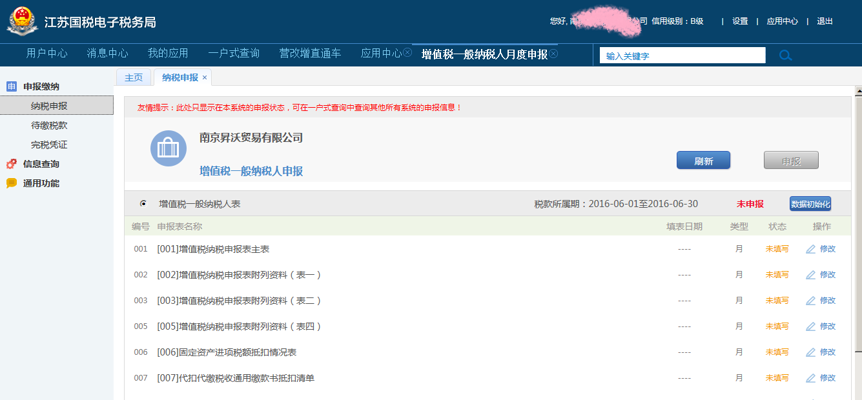The height and width of the screenshot is (400, 862).
Task: Click [007]代扣代缴税收通用缴款书抵扣清单 row name
Action: coord(236,378)
